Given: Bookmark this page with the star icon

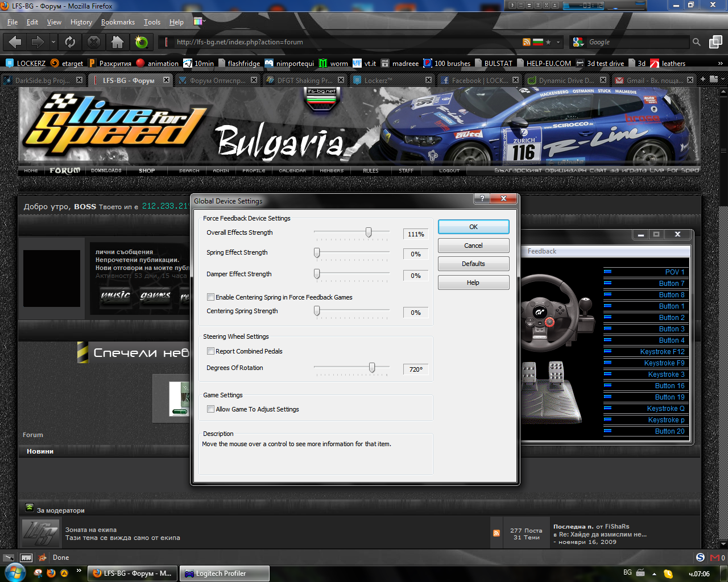Looking at the screenshot, I should (x=548, y=42).
